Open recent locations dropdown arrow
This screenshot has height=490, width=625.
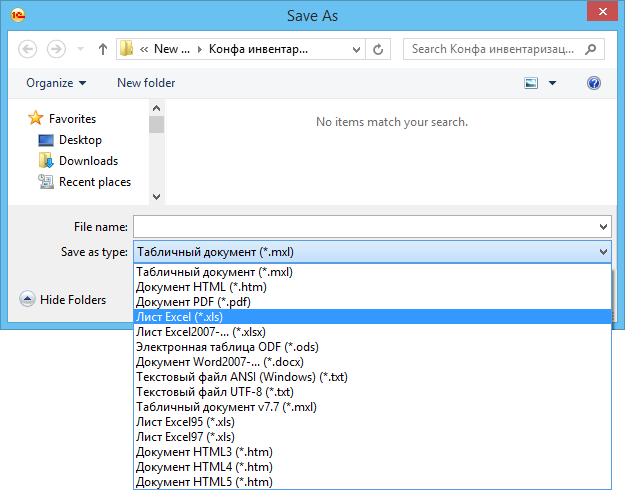pos(80,49)
